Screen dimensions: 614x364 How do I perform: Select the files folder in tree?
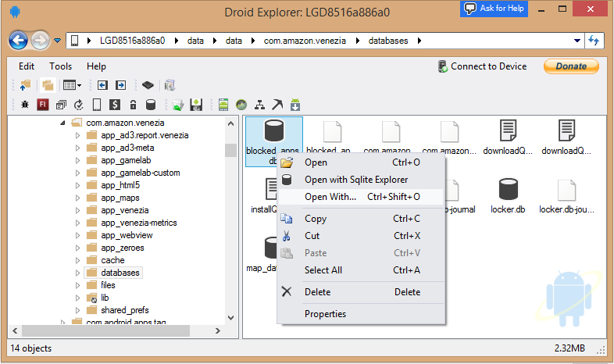click(x=108, y=285)
